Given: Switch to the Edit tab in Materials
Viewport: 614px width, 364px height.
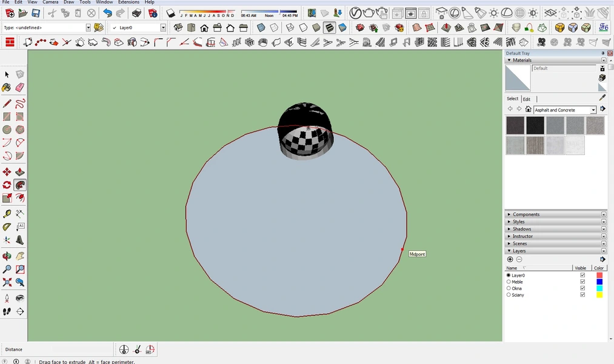Looking at the screenshot, I should [x=527, y=99].
